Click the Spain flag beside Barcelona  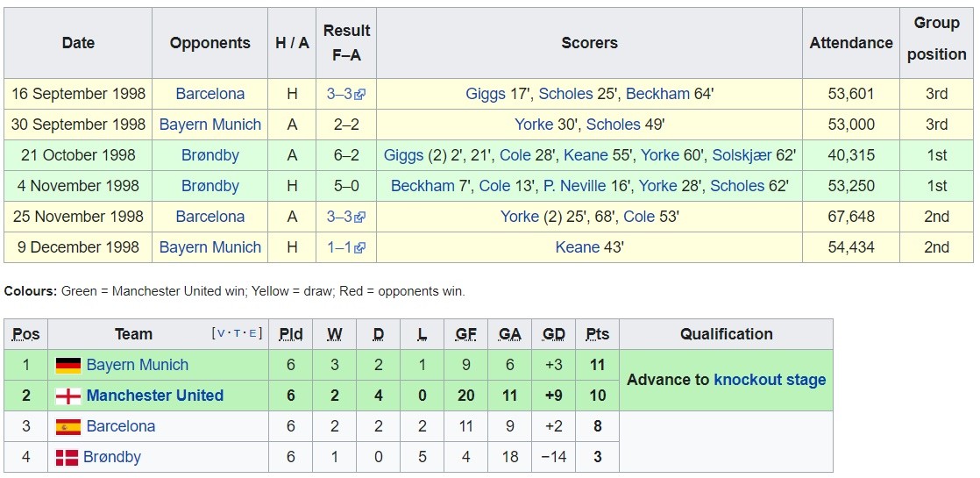pyautogui.click(x=67, y=427)
